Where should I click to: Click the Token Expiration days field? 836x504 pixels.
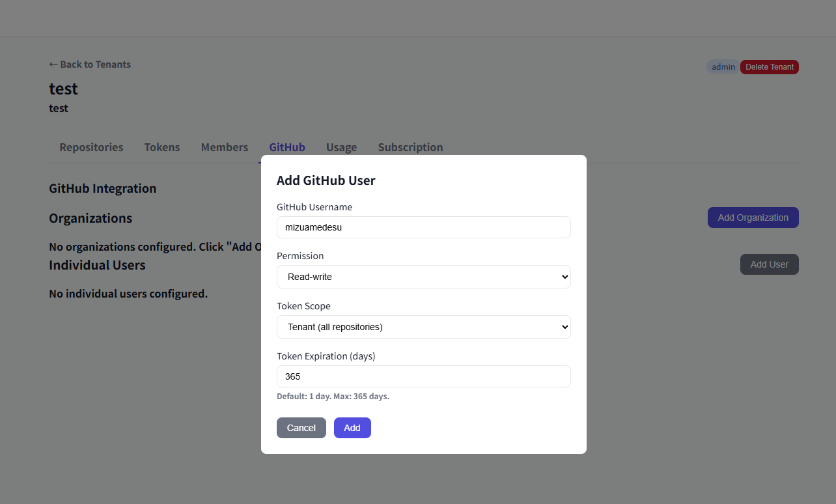point(423,376)
